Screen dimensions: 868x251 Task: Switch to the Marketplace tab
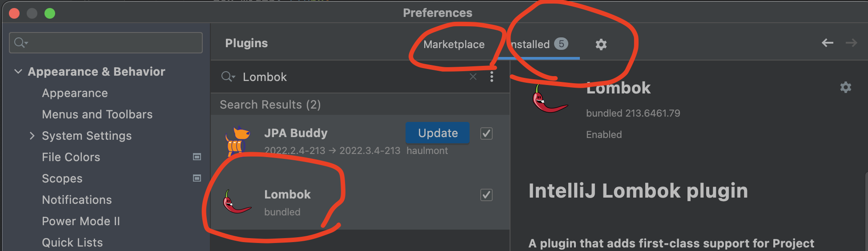click(x=454, y=45)
